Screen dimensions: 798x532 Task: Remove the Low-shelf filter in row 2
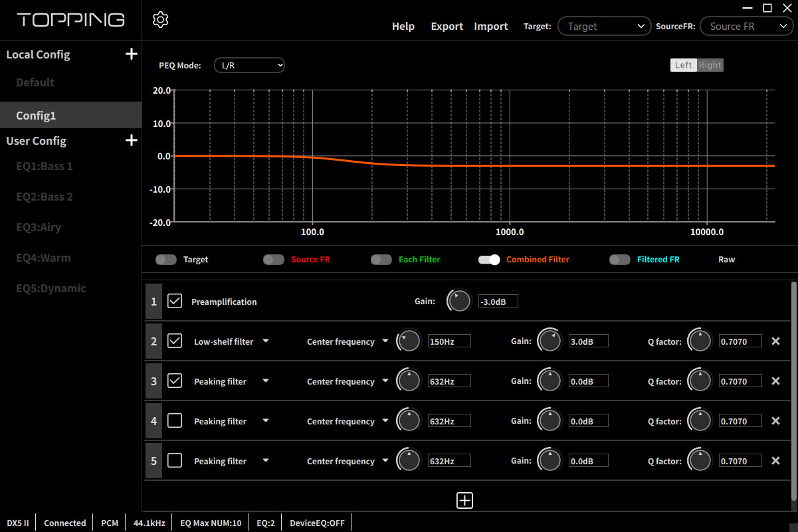pyautogui.click(x=775, y=341)
